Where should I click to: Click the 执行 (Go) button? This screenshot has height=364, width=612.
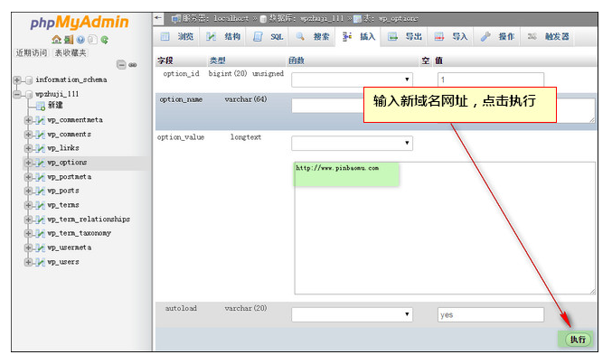(577, 340)
